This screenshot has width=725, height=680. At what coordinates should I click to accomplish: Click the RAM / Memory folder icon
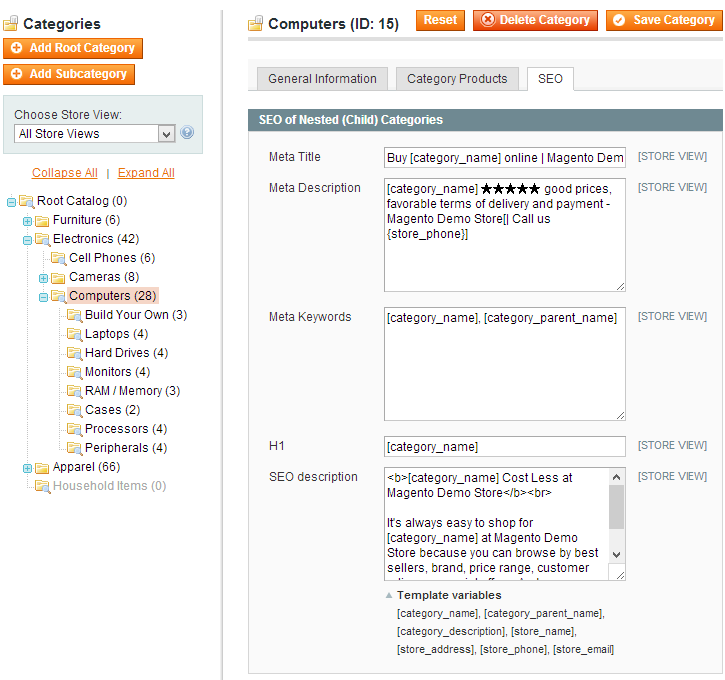[x=74, y=391]
